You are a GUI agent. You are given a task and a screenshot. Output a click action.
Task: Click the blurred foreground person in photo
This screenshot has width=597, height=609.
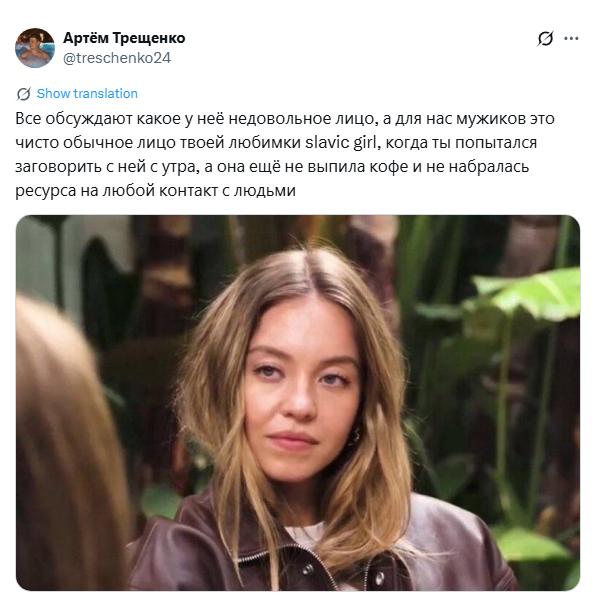tap(68, 447)
